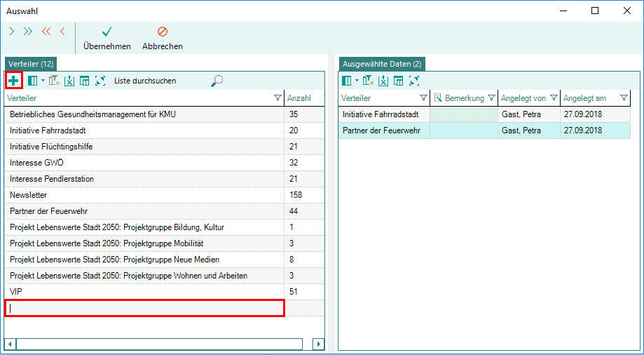Select Projektgruppe Mobilität row
The image size is (644, 355).
(164, 243)
